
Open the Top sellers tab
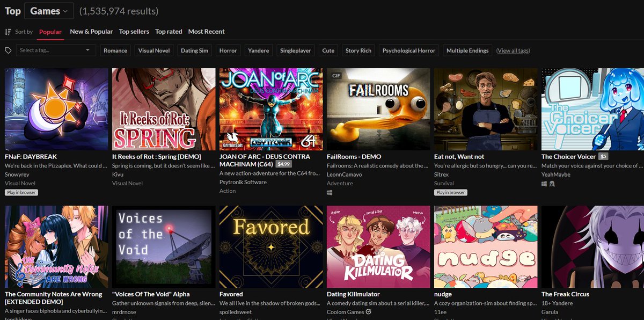[134, 32]
